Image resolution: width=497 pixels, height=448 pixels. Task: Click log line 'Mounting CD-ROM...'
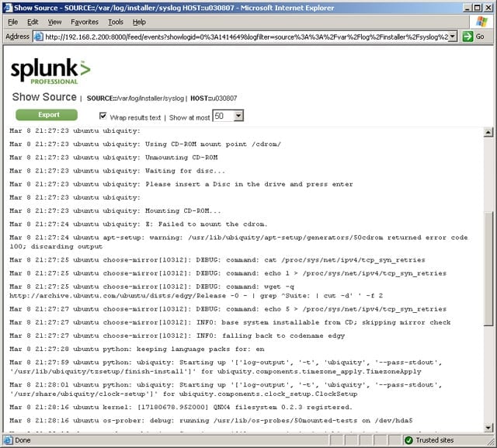115,210
